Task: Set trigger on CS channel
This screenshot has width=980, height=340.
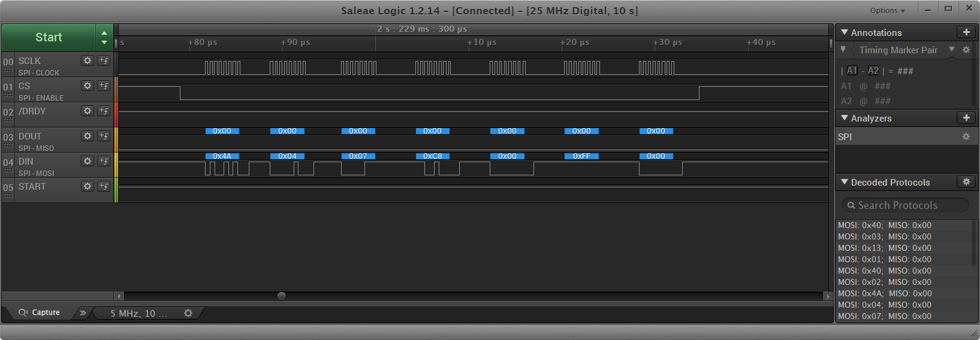Action: pos(104,86)
